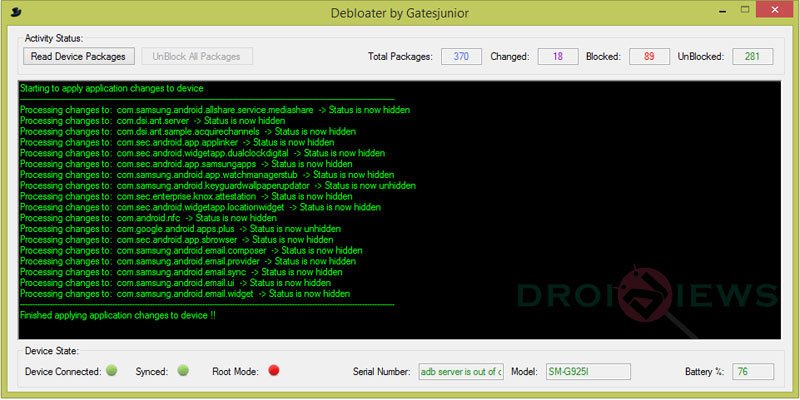
Task: Click log line for keyguardwallpaperupdator
Action: point(218,186)
